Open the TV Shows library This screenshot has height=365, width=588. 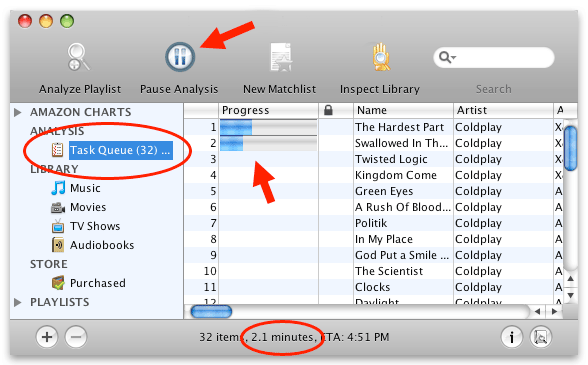(95, 226)
